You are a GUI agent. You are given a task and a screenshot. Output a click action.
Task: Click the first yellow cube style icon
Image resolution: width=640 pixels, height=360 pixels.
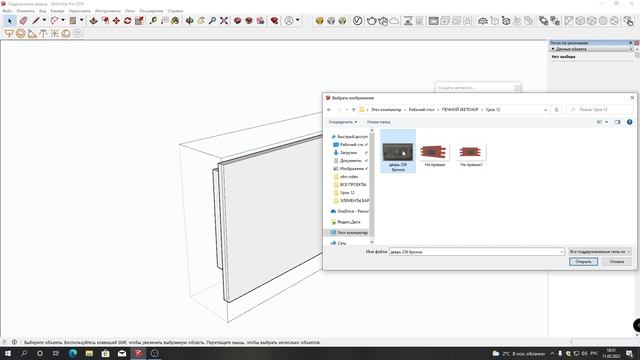tap(320, 20)
